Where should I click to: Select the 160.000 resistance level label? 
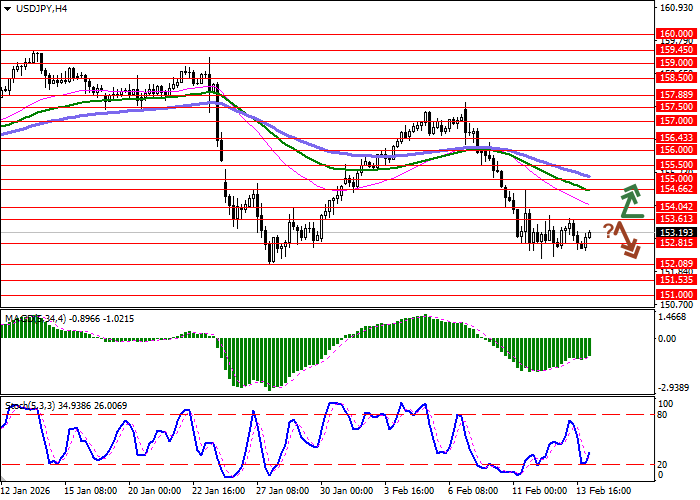pyautogui.click(x=677, y=34)
